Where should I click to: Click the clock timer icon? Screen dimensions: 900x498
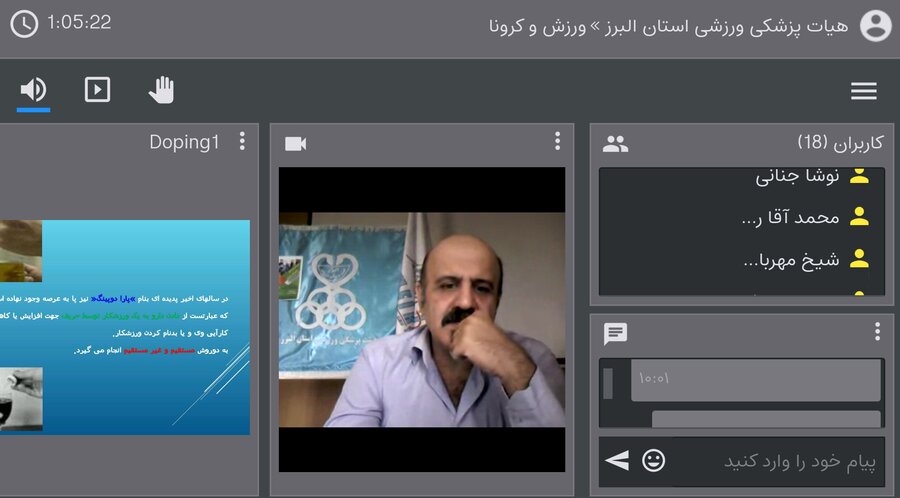[24, 23]
